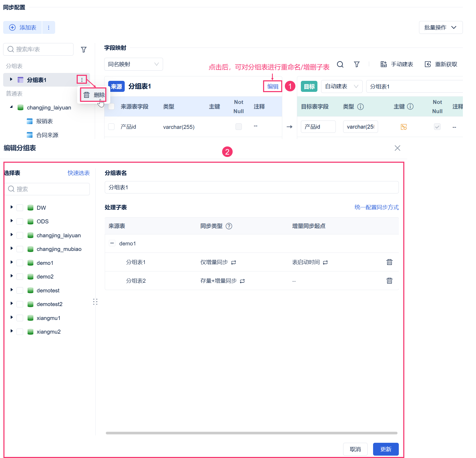
Task: Open the 批量操作 dropdown
Action: (441, 28)
